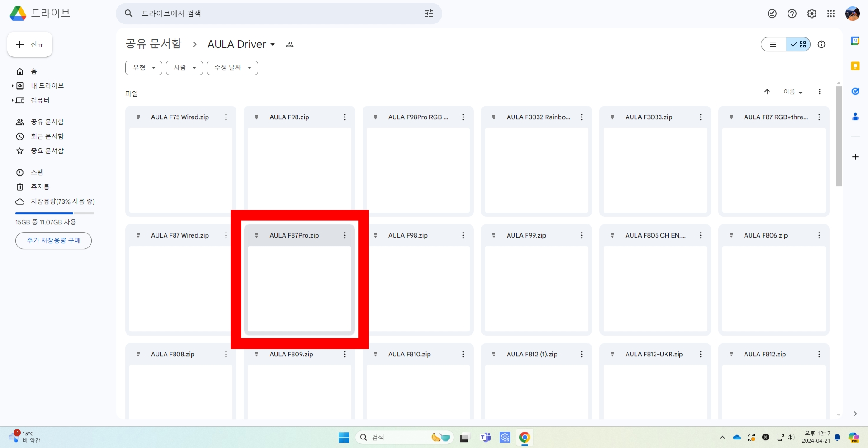Expand hidden system tray icons chevron
The width and height of the screenshot is (868, 448).
pyautogui.click(x=722, y=437)
